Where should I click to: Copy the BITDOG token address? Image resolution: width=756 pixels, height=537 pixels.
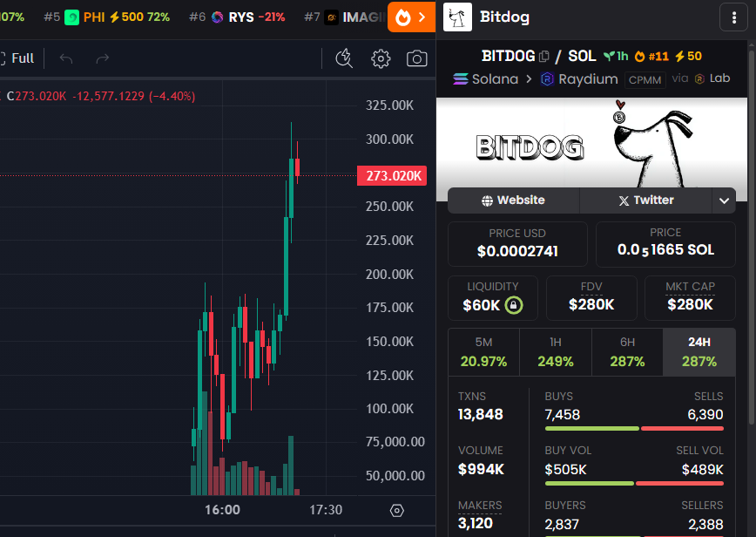click(543, 57)
